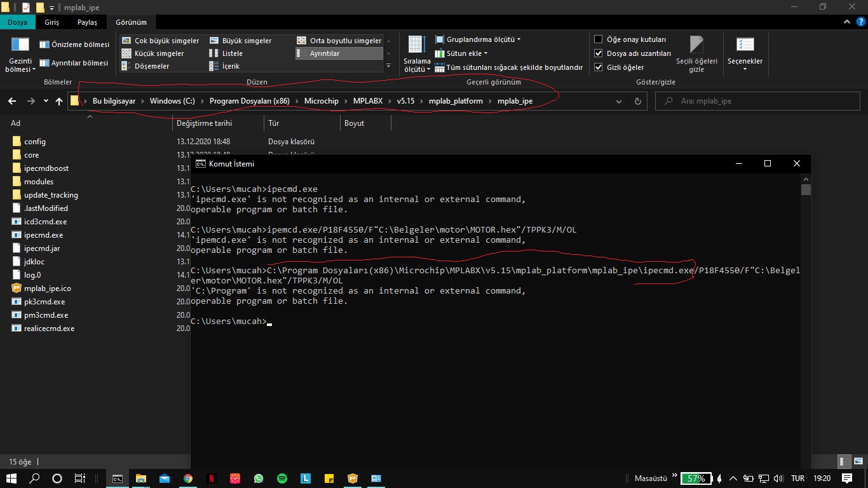This screenshot has width=868, height=488.
Task: Switch to the Görünüm ribbon tab
Action: 131,22
